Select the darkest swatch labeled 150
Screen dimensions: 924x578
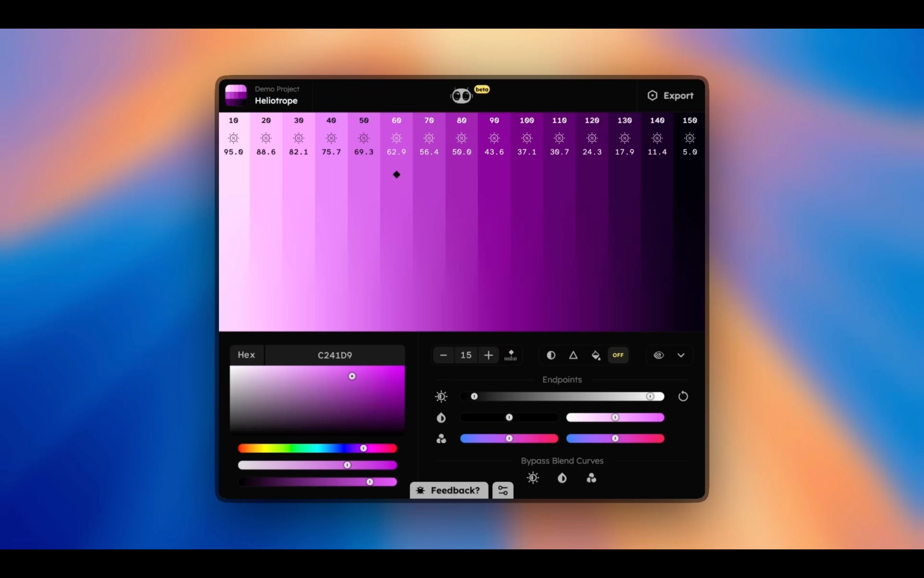[690, 222]
